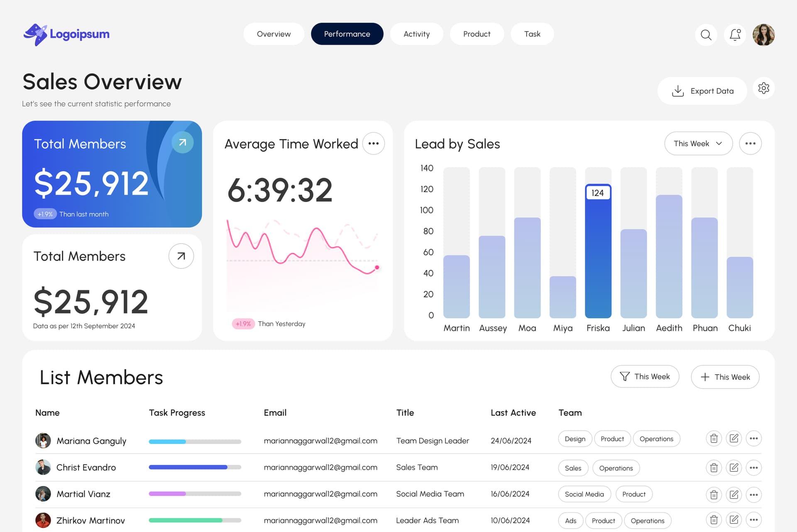The height and width of the screenshot is (532, 797).
Task: Click Team Design Leader title cell
Action: pyautogui.click(x=433, y=441)
